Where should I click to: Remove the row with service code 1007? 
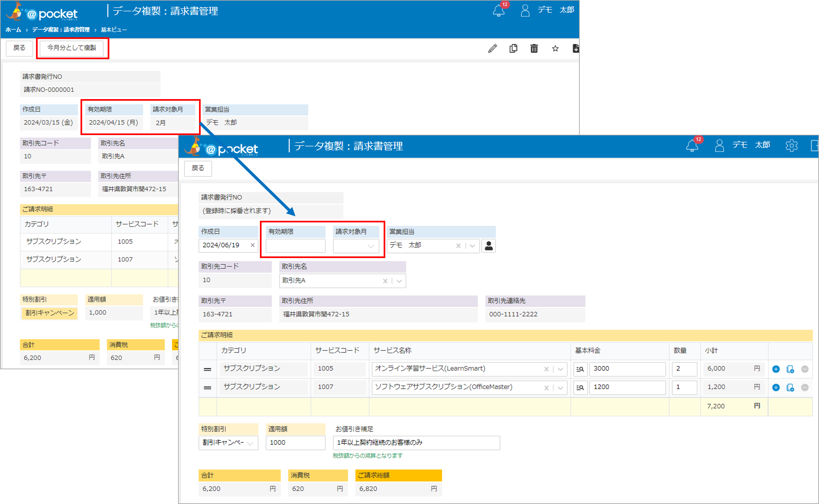(x=805, y=387)
